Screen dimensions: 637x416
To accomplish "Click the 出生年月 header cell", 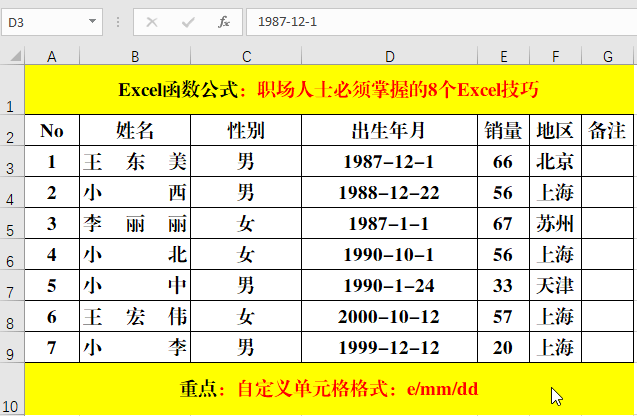I will tap(390, 130).
